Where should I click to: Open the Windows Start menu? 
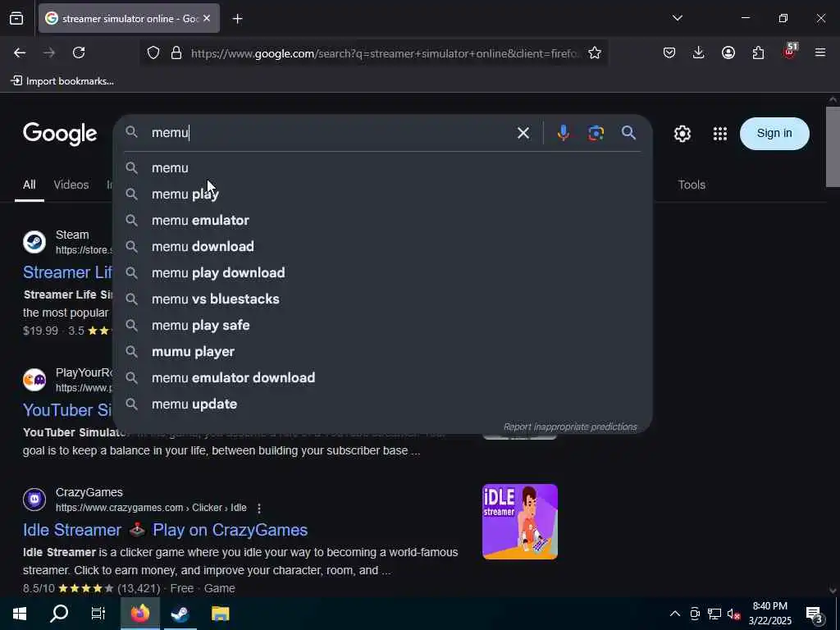[20, 614]
